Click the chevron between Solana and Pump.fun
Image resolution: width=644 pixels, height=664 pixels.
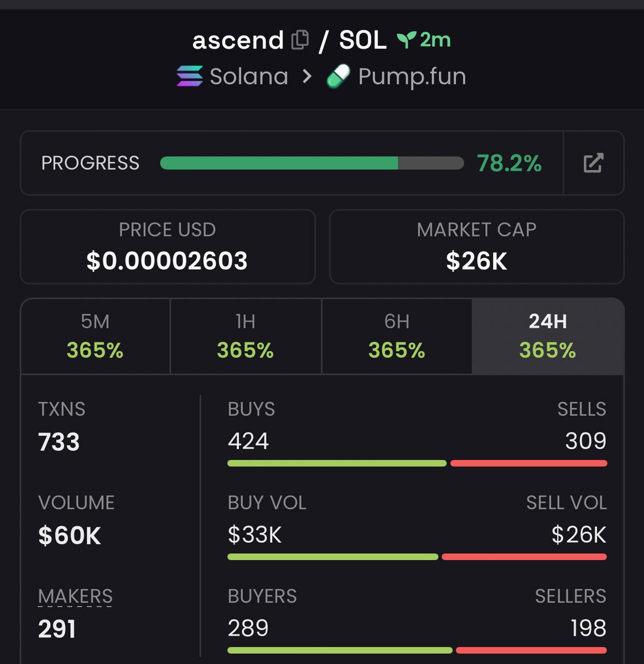(307, 76)
